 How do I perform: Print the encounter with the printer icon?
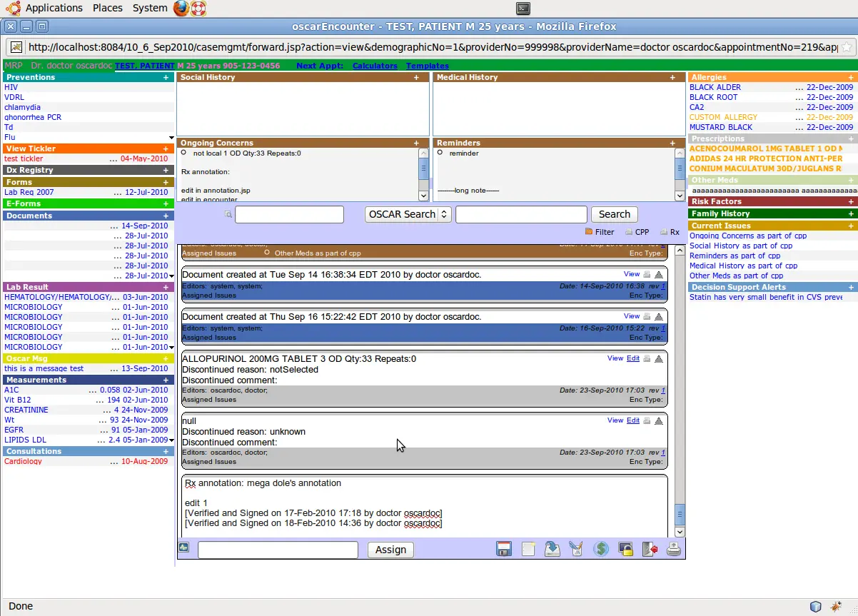[x=673, y=550]
